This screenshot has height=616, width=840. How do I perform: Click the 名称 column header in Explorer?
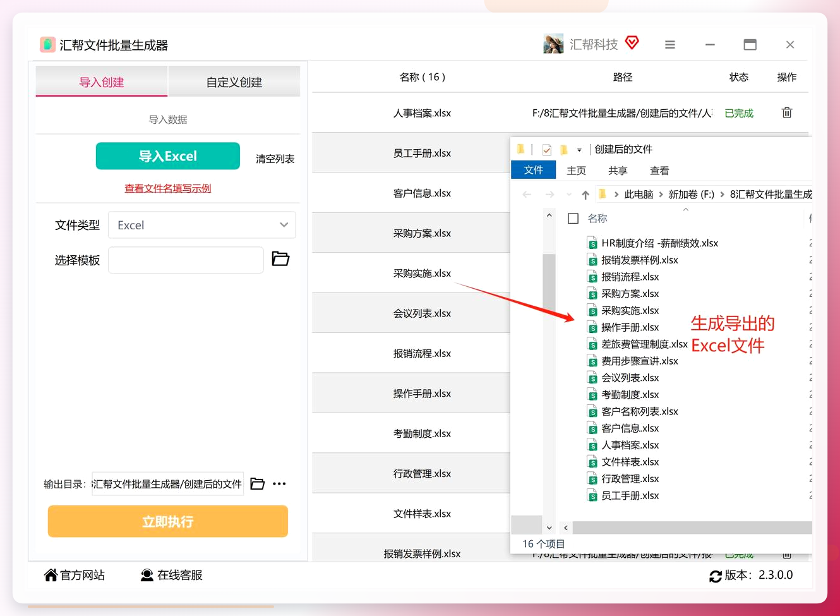[x=597, y=219]
